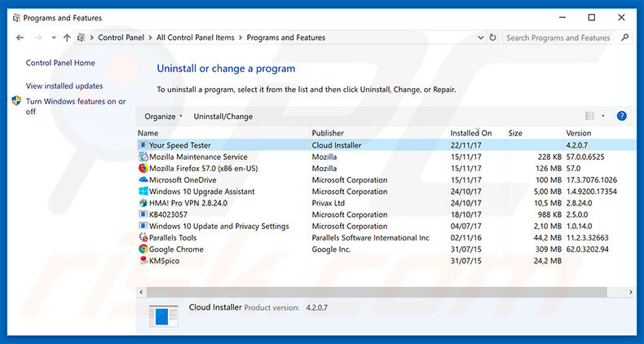Screen dimensions: 644x344
Task: Expand the chevron after All Control Panel Items
Action: [x=240, y=37]
